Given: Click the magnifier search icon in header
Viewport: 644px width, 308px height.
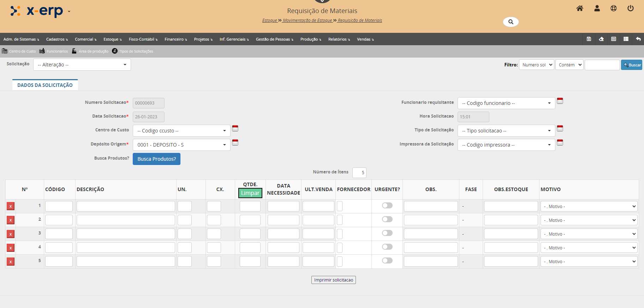Looking at the screenshot, I should click(511, 22).
